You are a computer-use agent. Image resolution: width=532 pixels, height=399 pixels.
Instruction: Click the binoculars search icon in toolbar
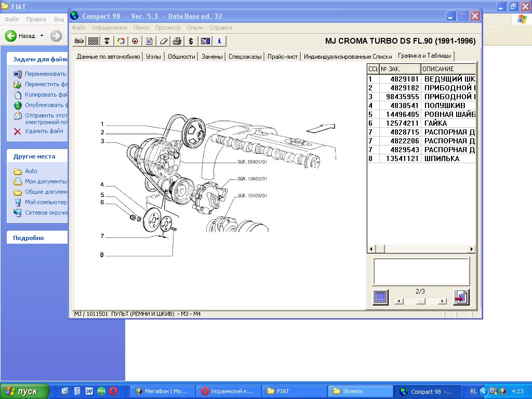79,41
